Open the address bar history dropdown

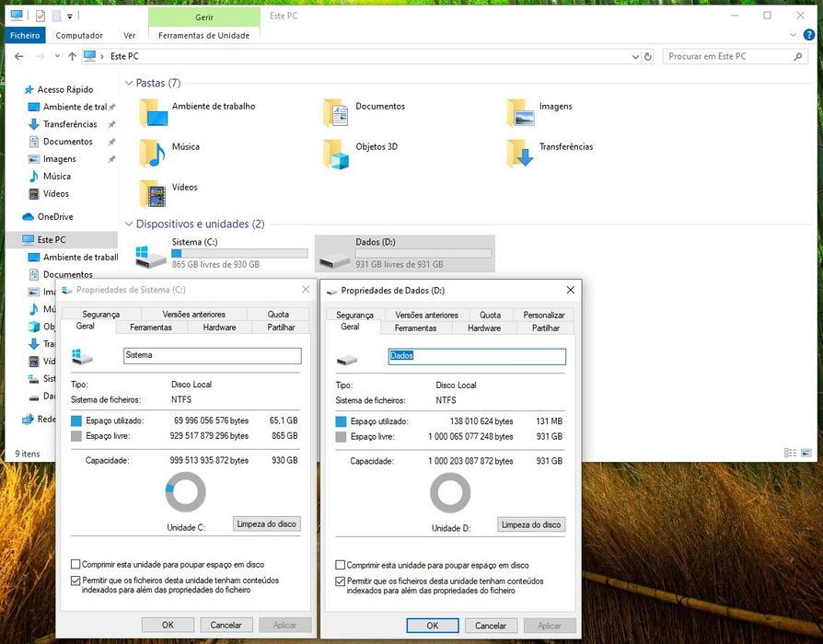click(x=635, y=56)
